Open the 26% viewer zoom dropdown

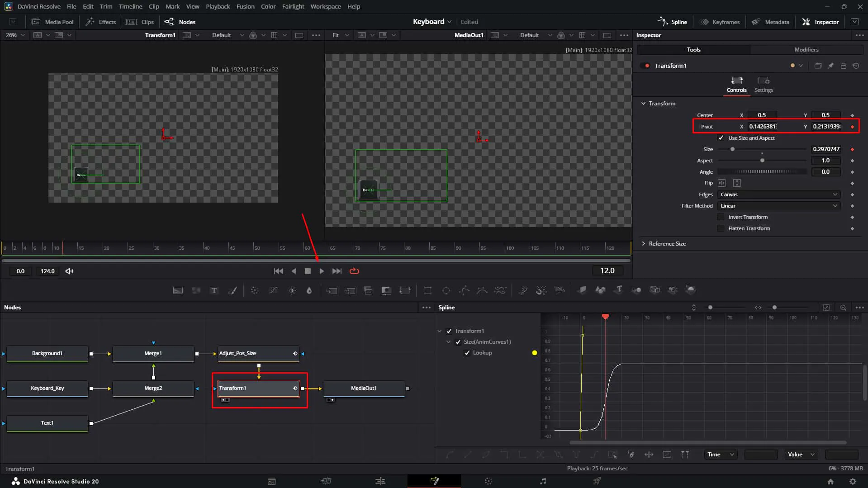pyautogui.click(x=15, y=35)
